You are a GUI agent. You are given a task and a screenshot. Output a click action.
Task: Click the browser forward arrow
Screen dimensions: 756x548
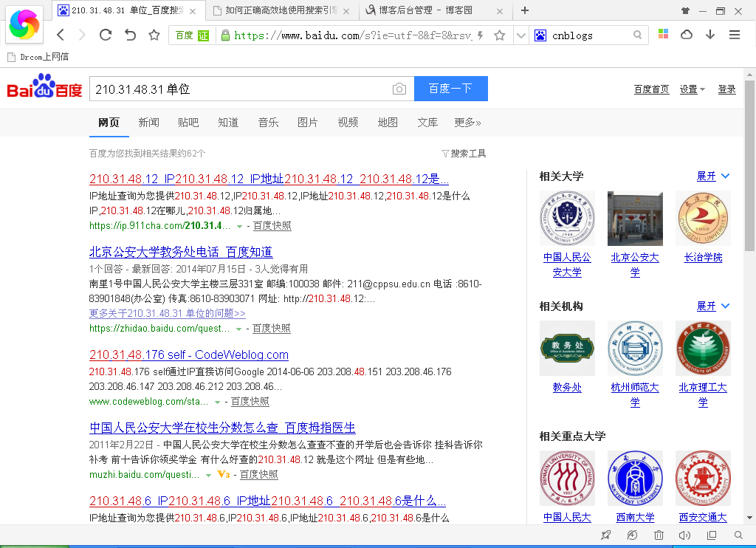pos(82,35)
